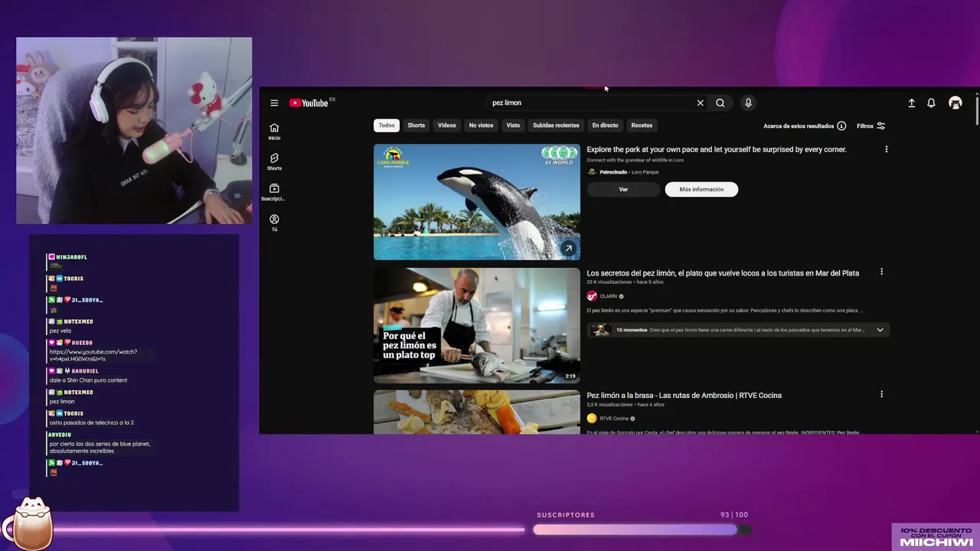Click the 'dale a Shin Chan puro content' message
The width and height of the screenshot is (980, 551).
click(x=88, y=380)
